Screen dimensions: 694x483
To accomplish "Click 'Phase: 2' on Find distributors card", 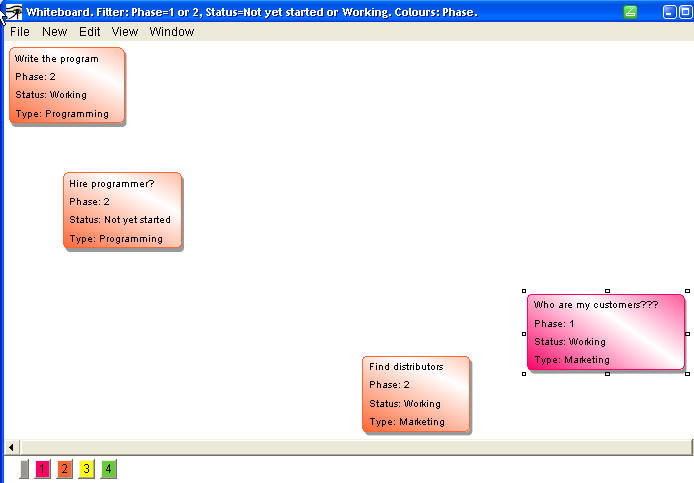I will 389,385.
